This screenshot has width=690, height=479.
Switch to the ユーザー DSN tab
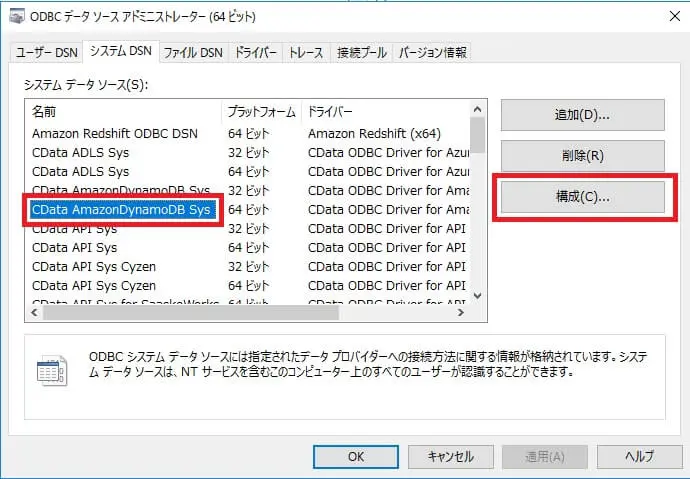pos(47,53)
